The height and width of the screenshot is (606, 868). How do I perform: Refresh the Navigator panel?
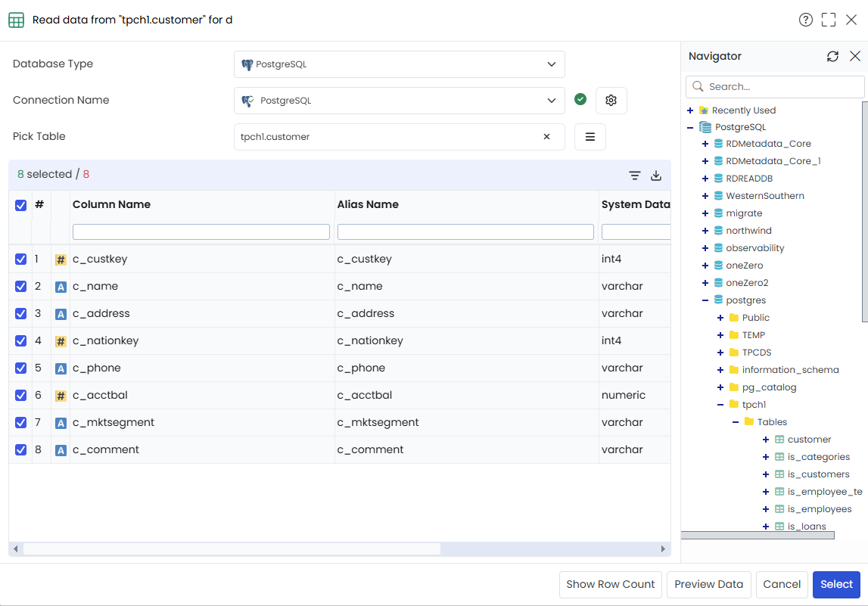[x=832, y=56]
